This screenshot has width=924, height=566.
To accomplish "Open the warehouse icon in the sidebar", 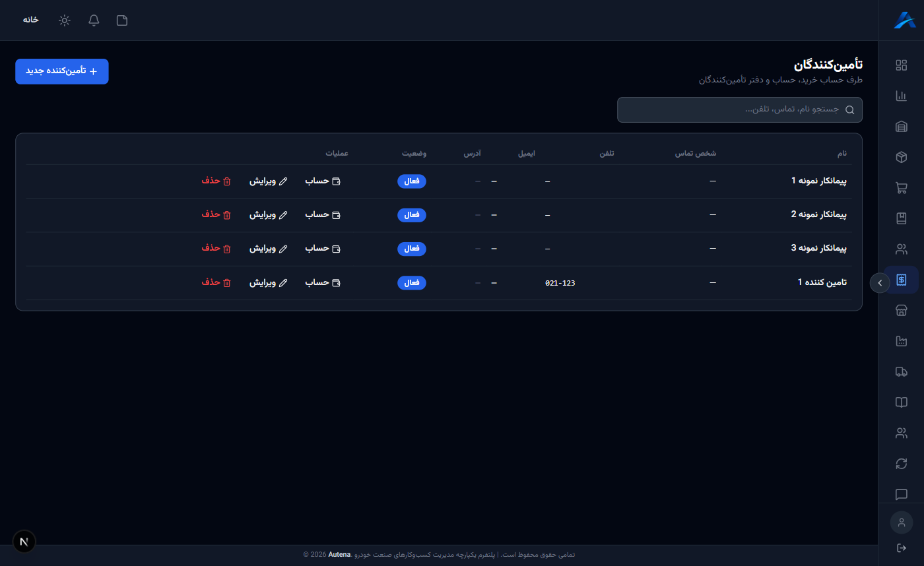I will [901, 127].
